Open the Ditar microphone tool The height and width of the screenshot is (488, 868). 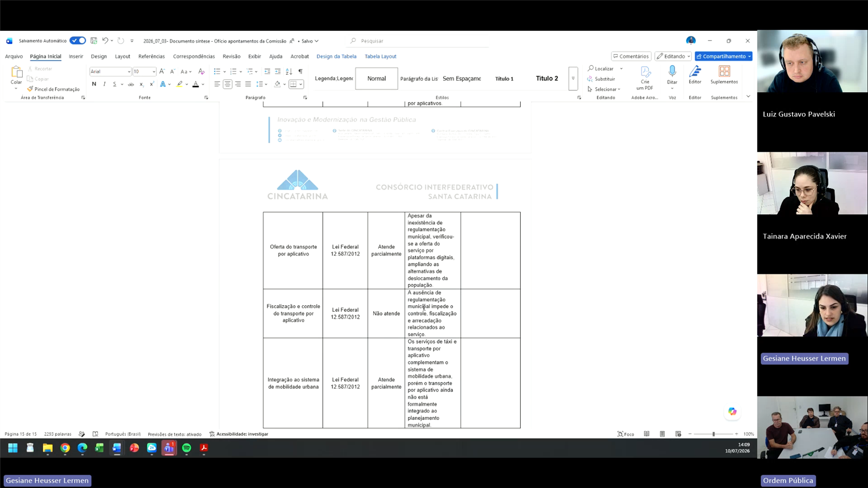672,75
